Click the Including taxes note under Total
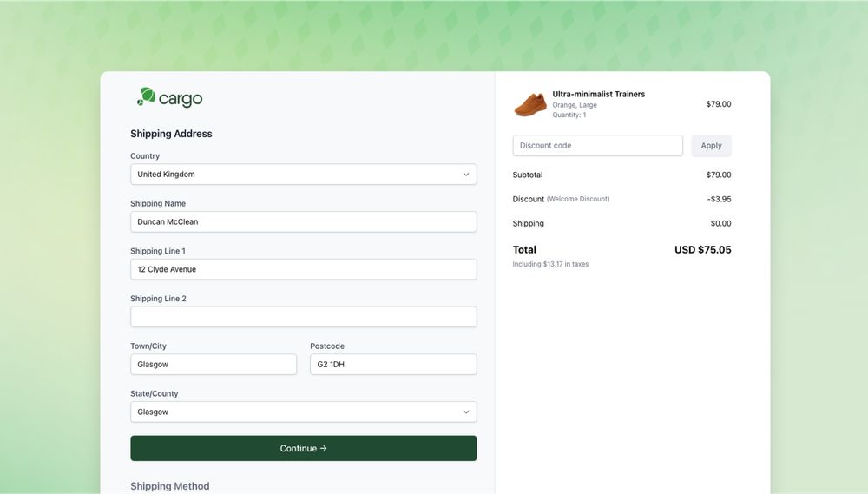 click(550, 264)
